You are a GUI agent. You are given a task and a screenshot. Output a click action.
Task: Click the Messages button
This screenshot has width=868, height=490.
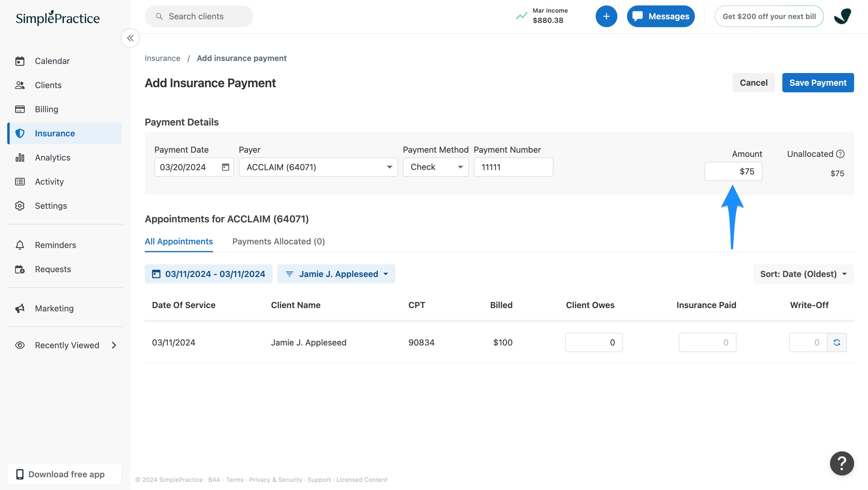(x=661, y=16)
